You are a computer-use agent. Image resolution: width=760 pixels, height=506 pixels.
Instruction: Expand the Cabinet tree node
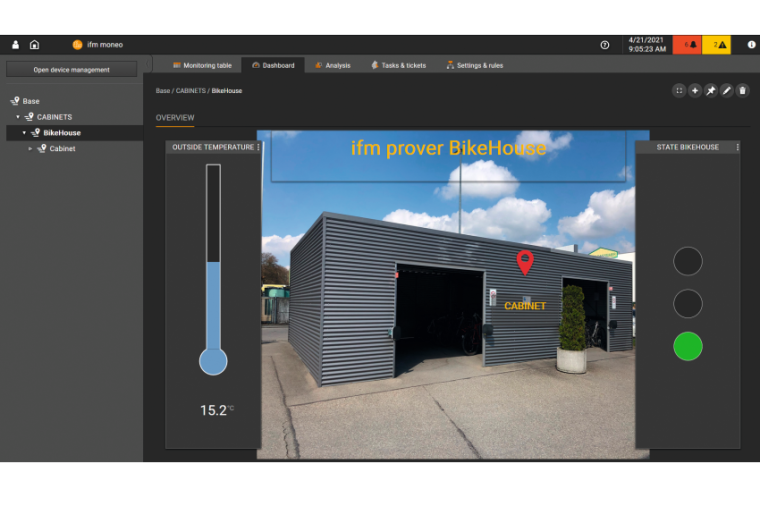30,149
